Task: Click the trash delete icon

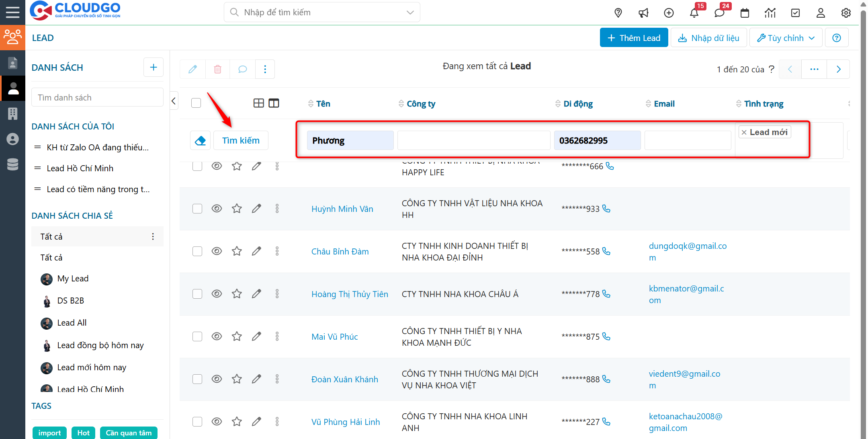Action: point(217,69)
